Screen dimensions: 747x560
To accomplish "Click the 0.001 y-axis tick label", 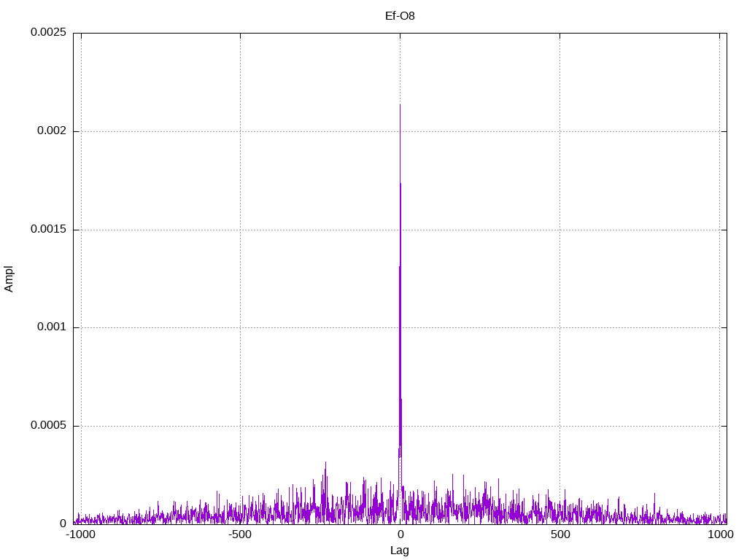I will click(52, 327).
